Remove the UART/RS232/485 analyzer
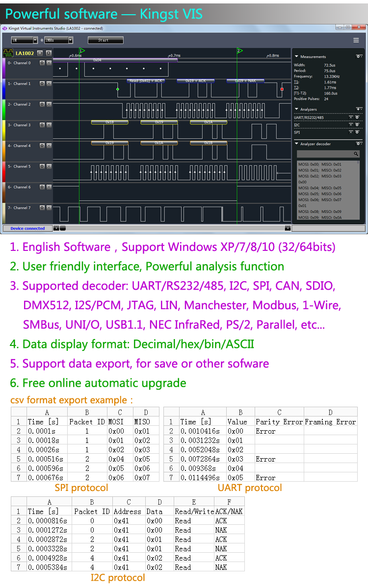Screen dimensions: 368x588 coord(351,118)
